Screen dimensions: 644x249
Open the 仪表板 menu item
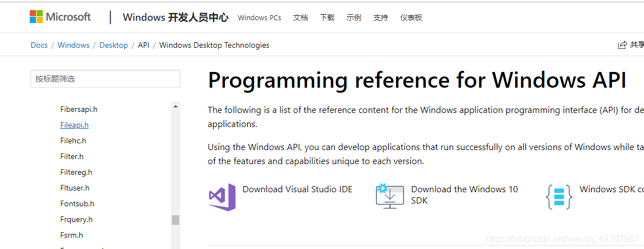point(411,17)
